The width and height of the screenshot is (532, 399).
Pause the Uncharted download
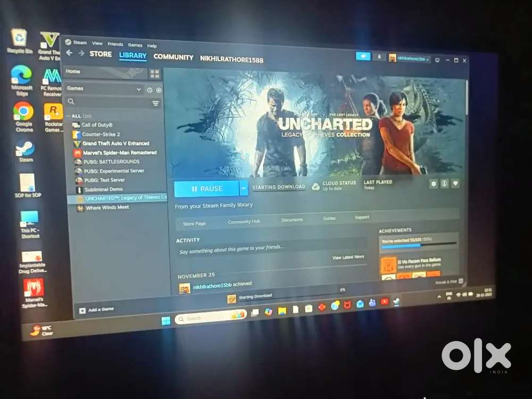[206, 189]
